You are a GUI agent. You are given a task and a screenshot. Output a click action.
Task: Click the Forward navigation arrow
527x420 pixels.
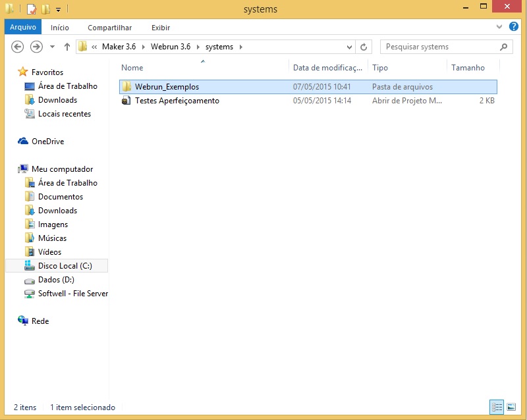36,47
